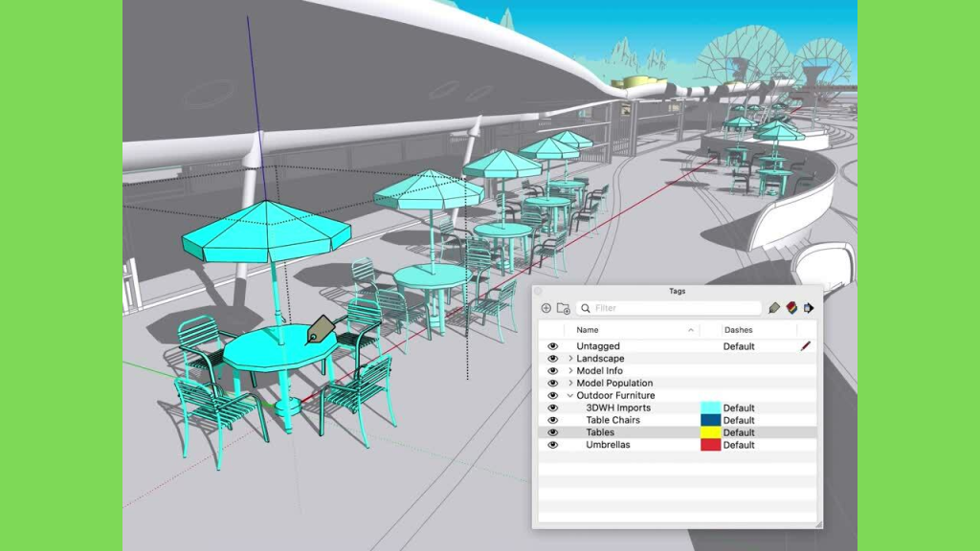The image size is (980, 551).
Task: Hide the Table Chairs tag
Action: point(552,421)
